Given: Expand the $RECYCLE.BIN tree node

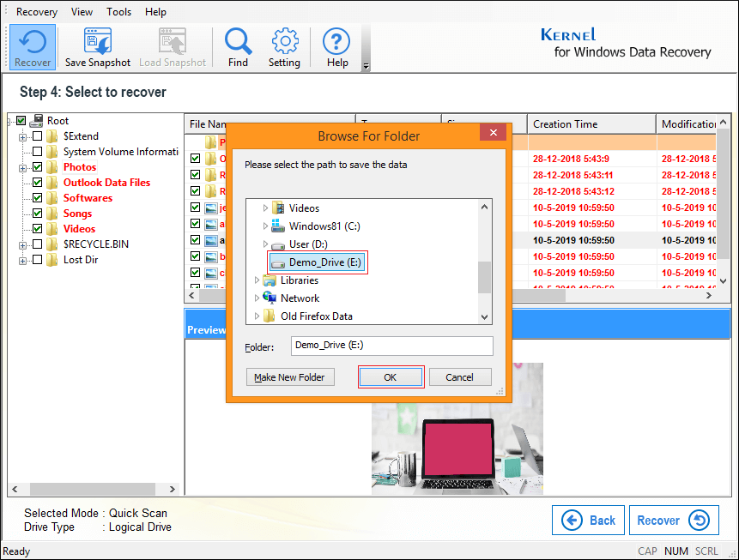Looking at the screenshot, I should click(x=22, y=245).
